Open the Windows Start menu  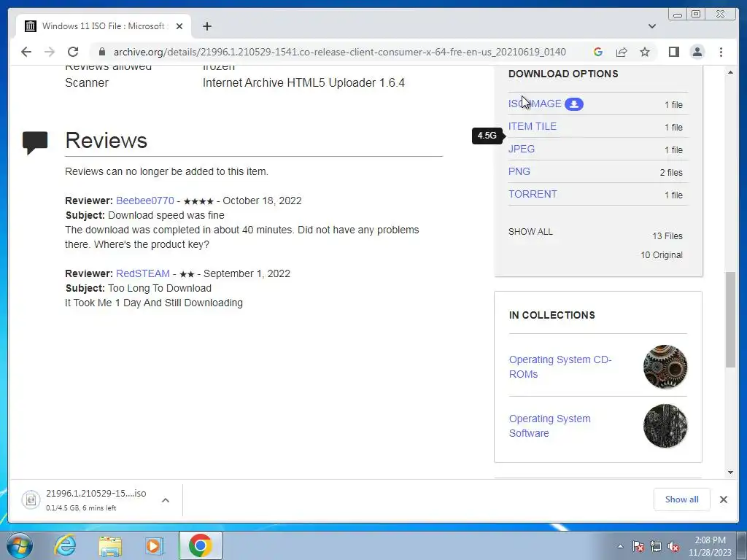coord(19,545)
